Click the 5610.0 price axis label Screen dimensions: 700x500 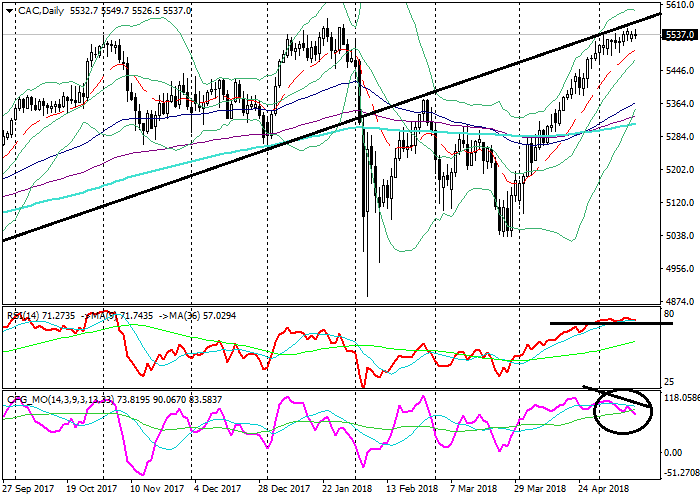679,5
